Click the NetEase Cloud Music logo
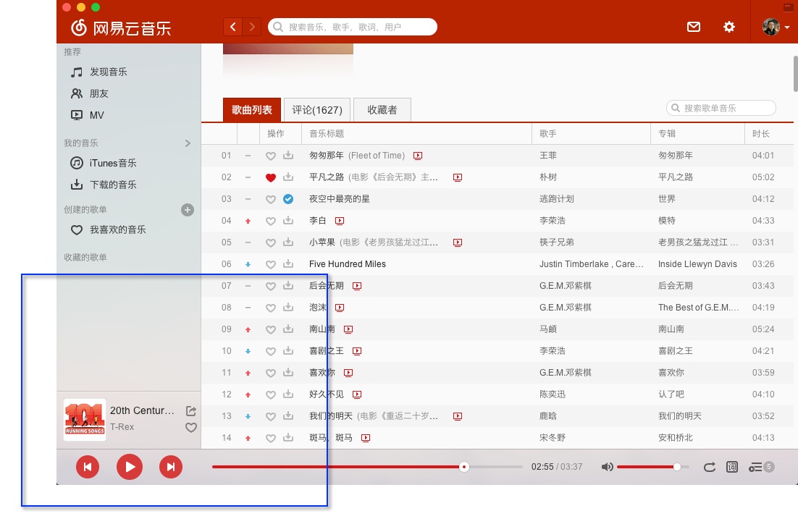This screenshot has height=532, width=798. 121,28
